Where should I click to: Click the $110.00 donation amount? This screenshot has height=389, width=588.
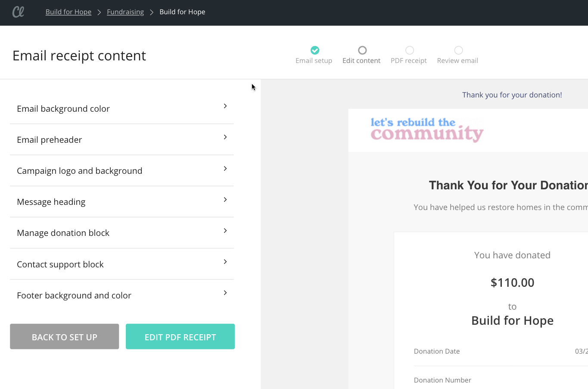coord(512,282)
